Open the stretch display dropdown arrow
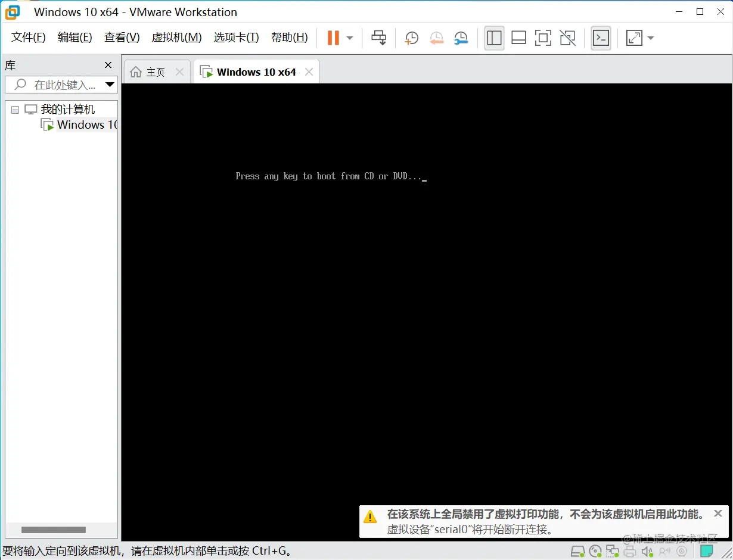 tap(650, 38)
